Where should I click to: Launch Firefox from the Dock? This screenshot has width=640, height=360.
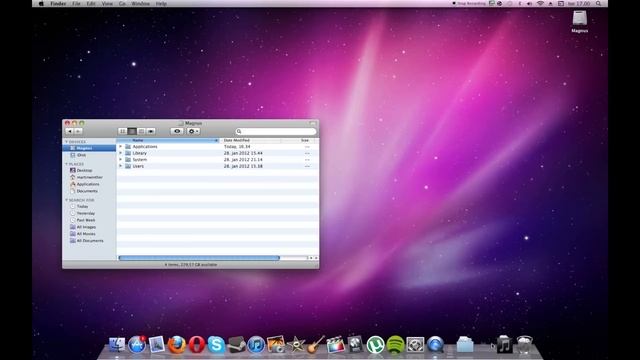[177, 345]
